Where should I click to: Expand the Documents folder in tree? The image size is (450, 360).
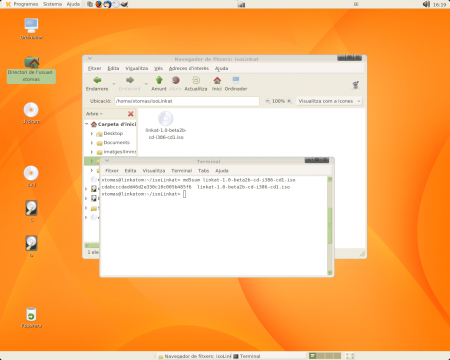92,143
